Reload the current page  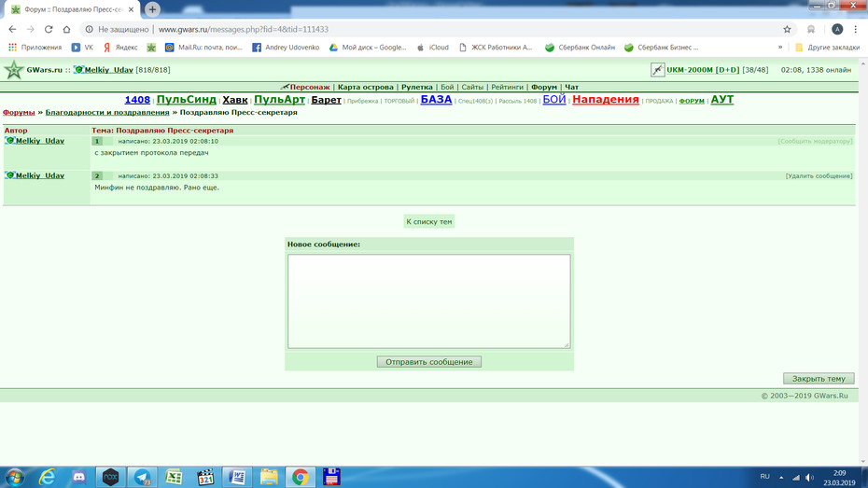[49, 29]
